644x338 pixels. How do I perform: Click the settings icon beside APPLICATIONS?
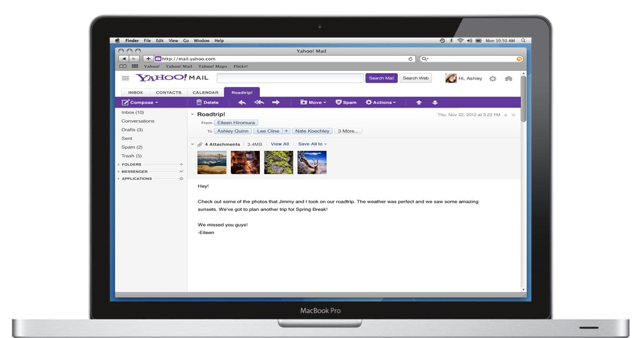tap(181, 179)
